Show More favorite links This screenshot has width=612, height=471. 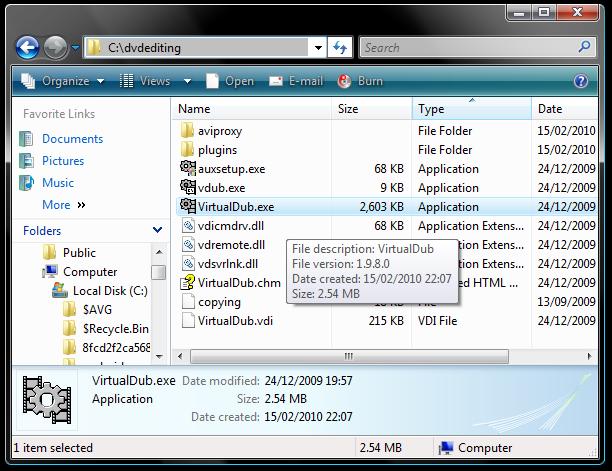pyautogui.click(x=64, y=205)
